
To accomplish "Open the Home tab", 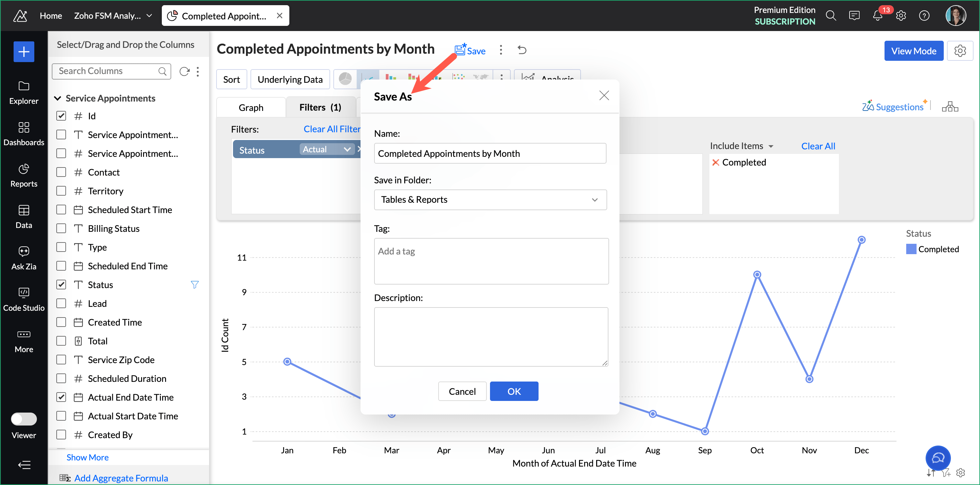I will point(50,16).
